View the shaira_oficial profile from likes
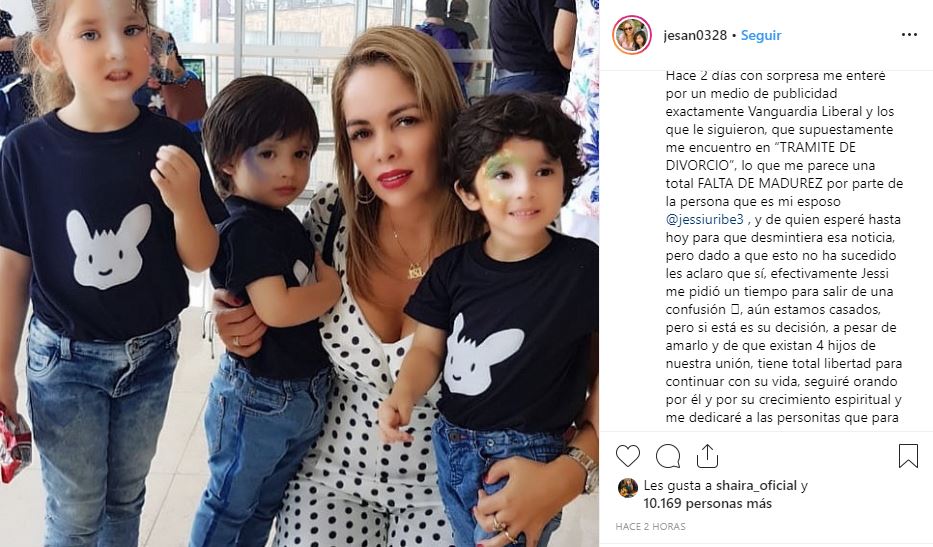Image resolution: width=933 pixels, height=547 pixels. pyautogui.click(x=756, y=486)
